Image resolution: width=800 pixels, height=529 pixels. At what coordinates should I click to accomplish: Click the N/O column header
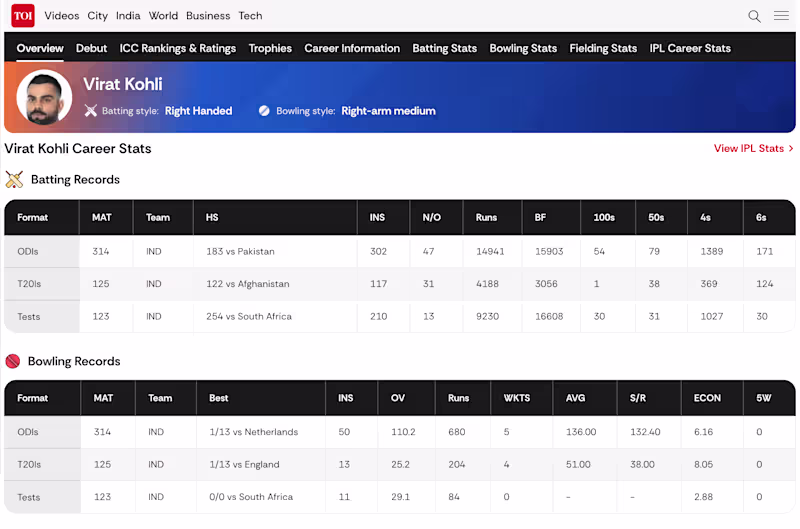point(431,217)
